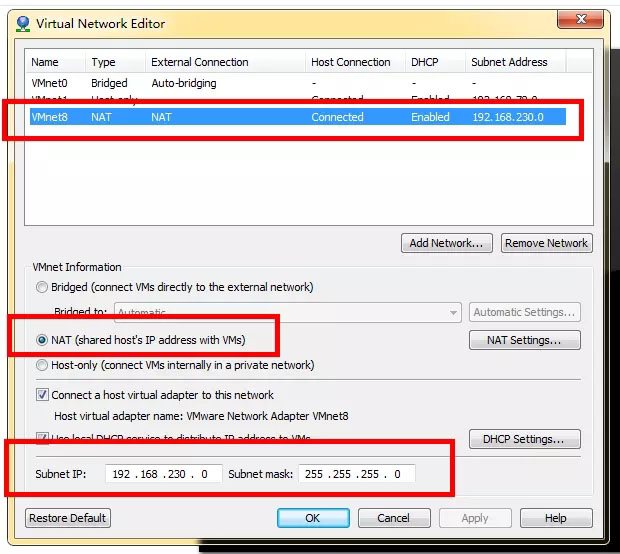Expand the Bridged to dropdown
The width and height of the screenshot is (620, 554).
pos(453,312)
